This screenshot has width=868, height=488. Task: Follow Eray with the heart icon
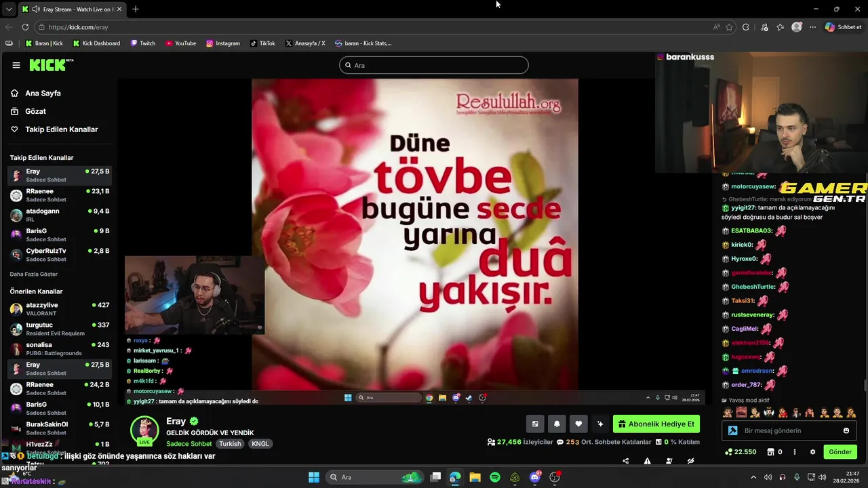[578, 424]
